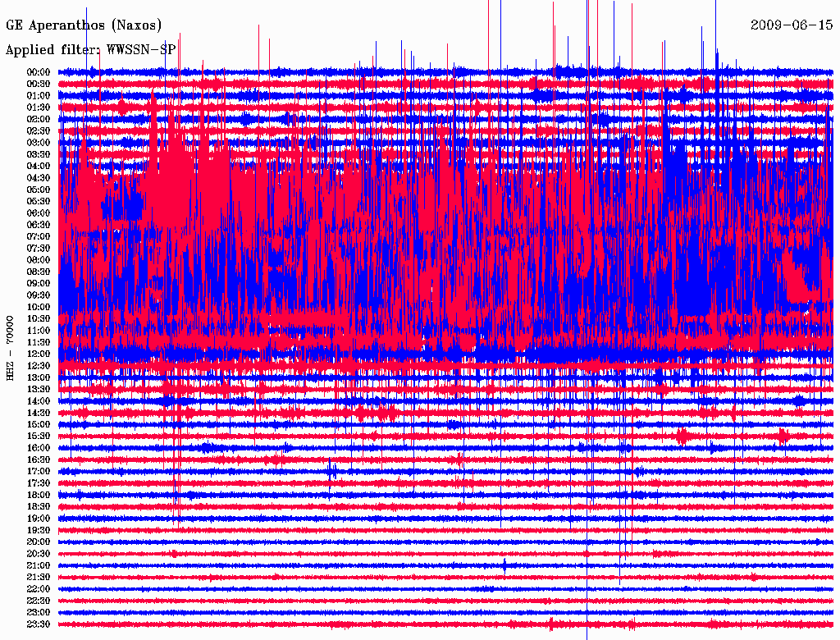Select the 03:00 time label
The width and height of the screenshot is (840, 640).
pyautogui.click(x=39, y=143)
